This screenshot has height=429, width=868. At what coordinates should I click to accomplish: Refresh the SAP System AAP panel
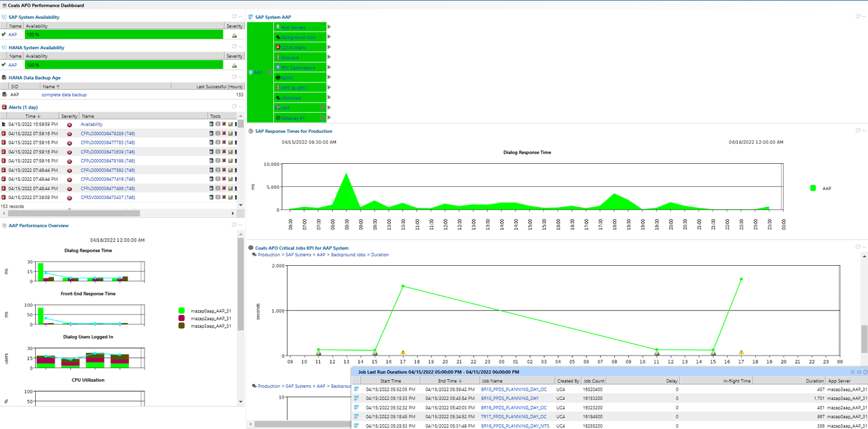pos(859,17)
